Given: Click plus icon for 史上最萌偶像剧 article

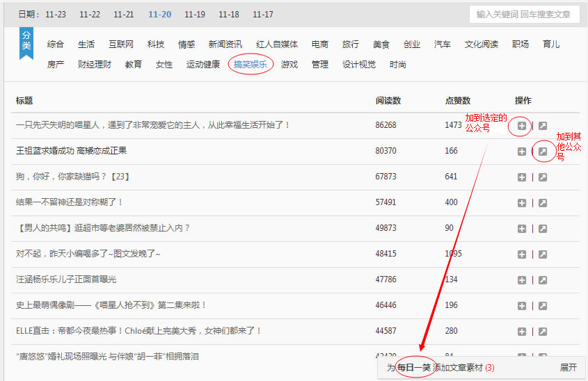Looking at the screenshot, I should tap(522, 306).
